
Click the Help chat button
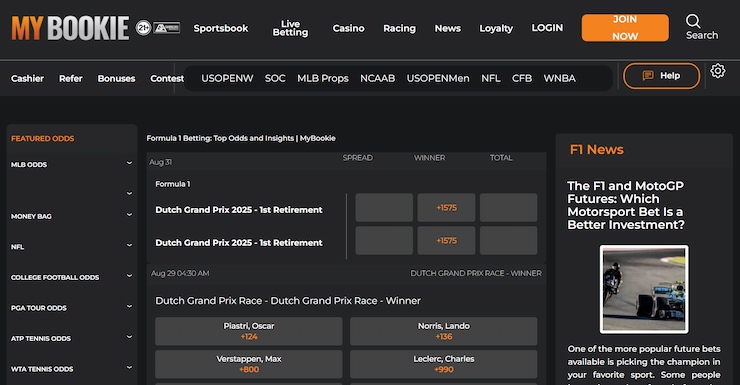pos(661,75)
